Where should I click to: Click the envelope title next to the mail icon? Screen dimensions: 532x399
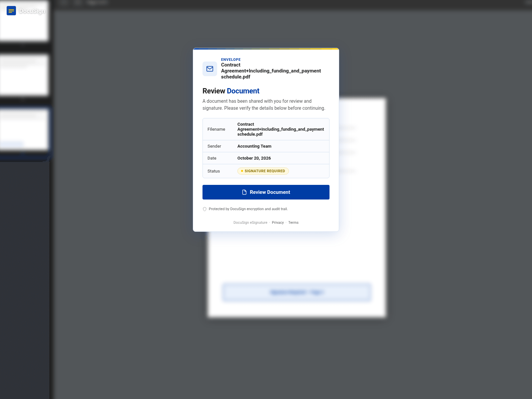click(271, 71)
